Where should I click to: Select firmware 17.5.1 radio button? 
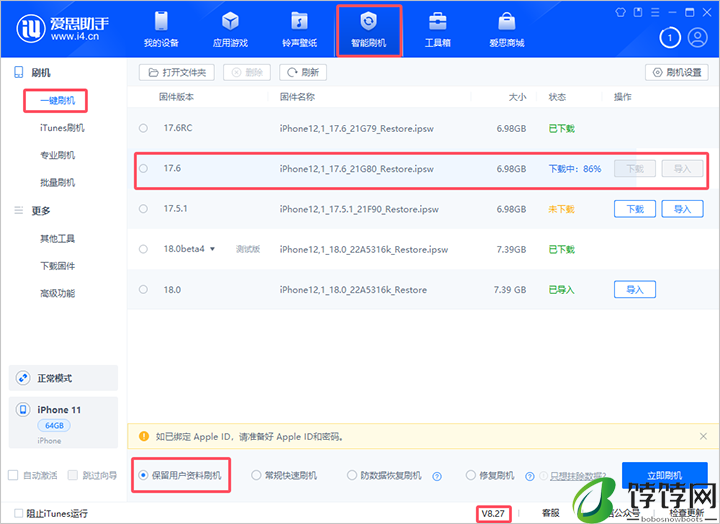[143, 209]
